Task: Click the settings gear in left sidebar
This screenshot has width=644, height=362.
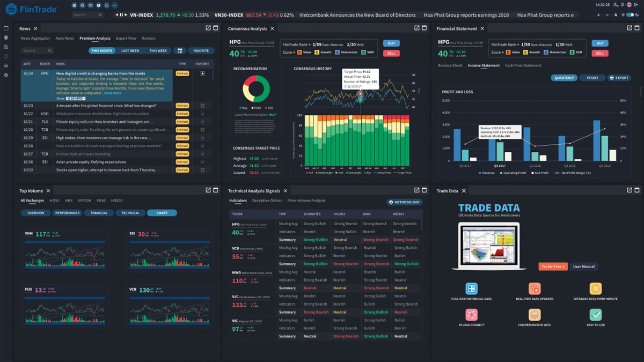Action: (x=6, y=75)
